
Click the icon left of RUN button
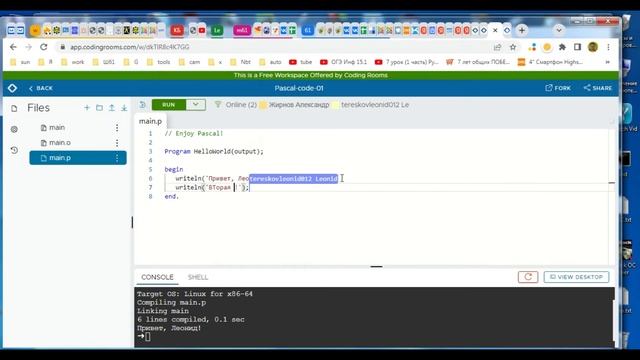(142, 105)
